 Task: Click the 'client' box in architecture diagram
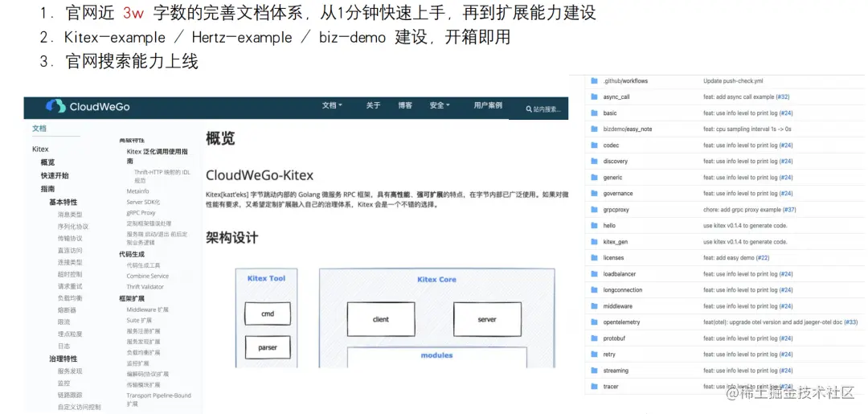pos(381,319)
